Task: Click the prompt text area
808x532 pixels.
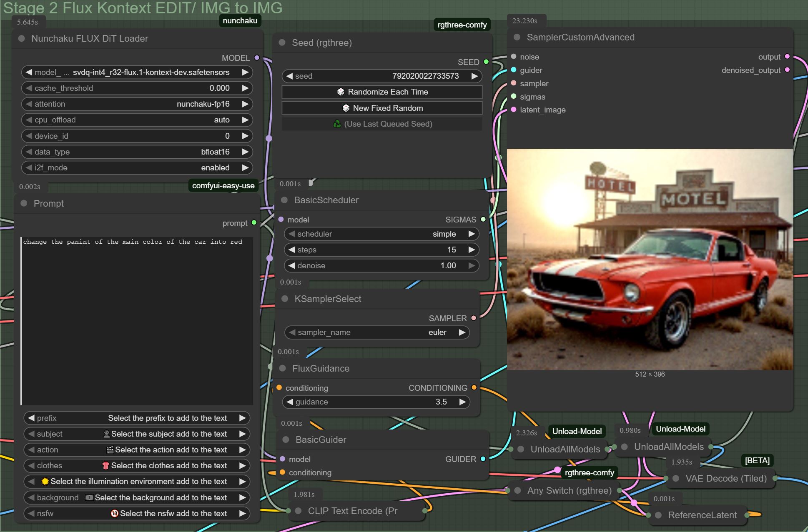Action: click(137, 321)
